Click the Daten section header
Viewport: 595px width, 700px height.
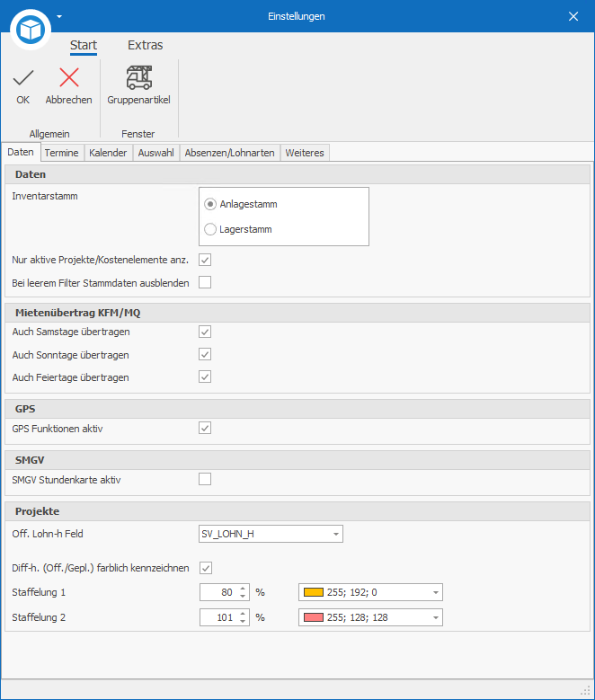297,174
